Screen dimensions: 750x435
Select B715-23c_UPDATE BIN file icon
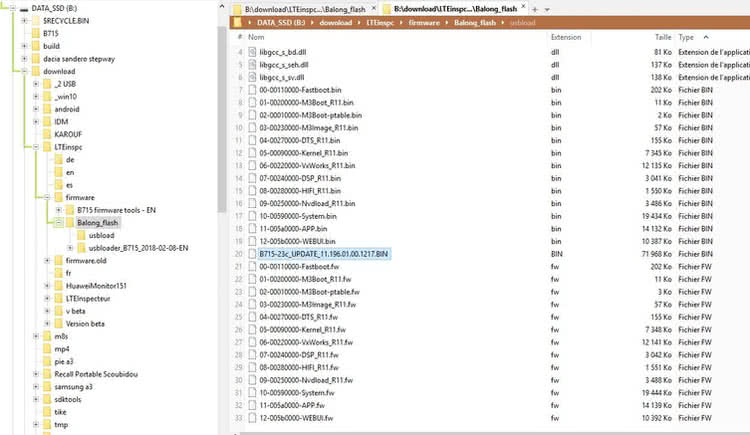[x=252, y=254]
